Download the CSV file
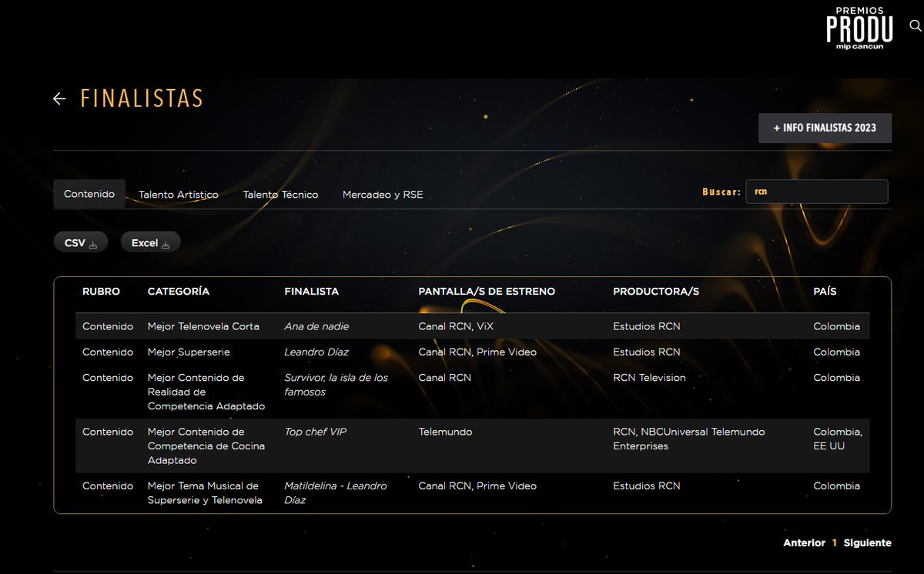The height and width of the screenshot is (574, 924). pos(81,242)
